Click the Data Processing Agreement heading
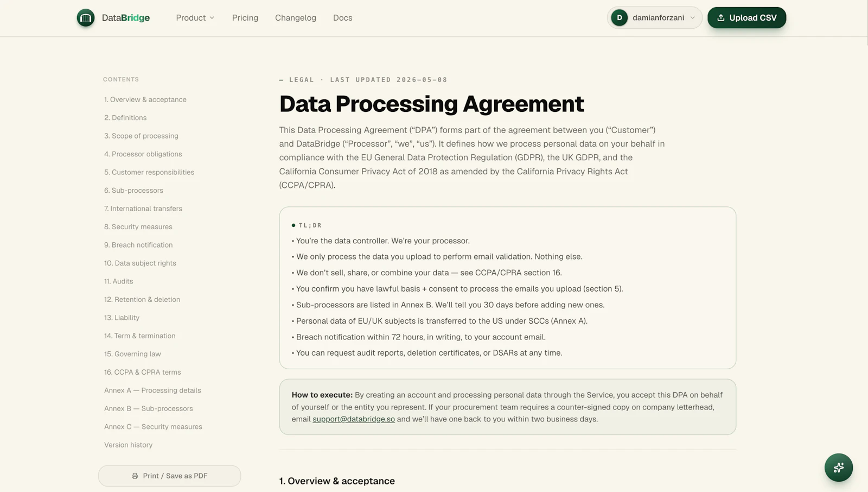This screenshot has height=492, width=868. [x=431, y=104]
